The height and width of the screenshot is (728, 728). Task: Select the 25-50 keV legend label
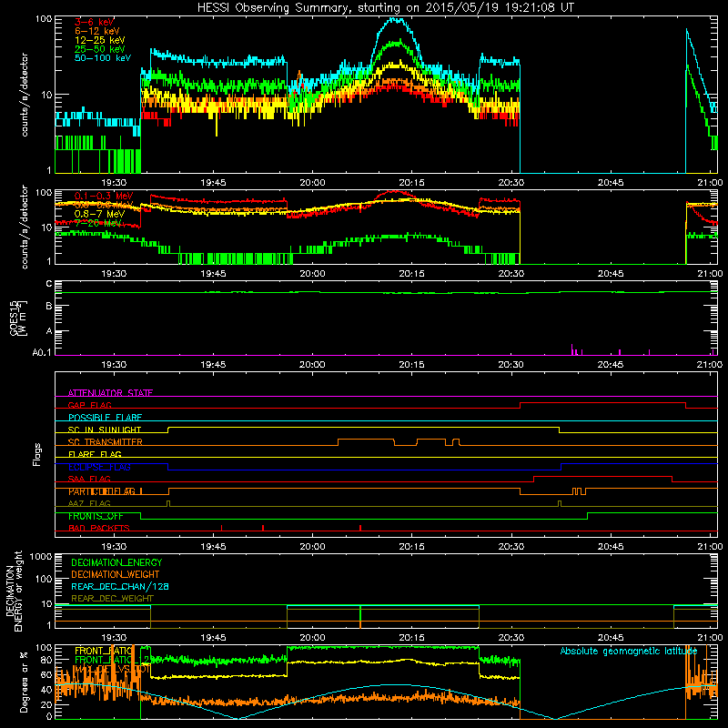click(99, 49)
